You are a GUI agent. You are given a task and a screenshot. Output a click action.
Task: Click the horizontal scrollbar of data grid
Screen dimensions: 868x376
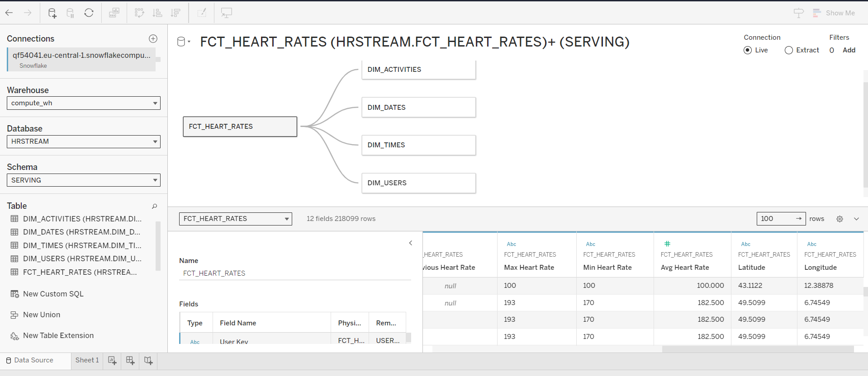[758, 349]
